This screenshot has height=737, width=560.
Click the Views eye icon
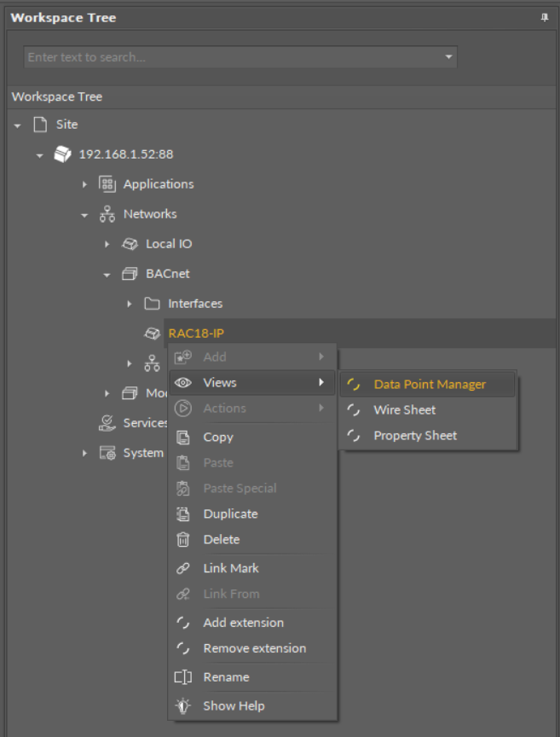pos(182,383)
